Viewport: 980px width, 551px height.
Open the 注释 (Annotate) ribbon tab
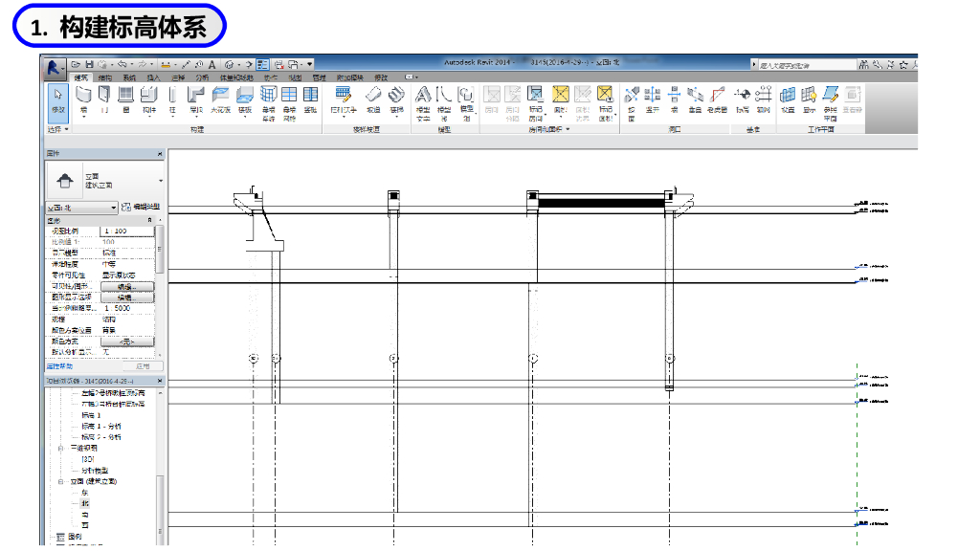[178, 78]
